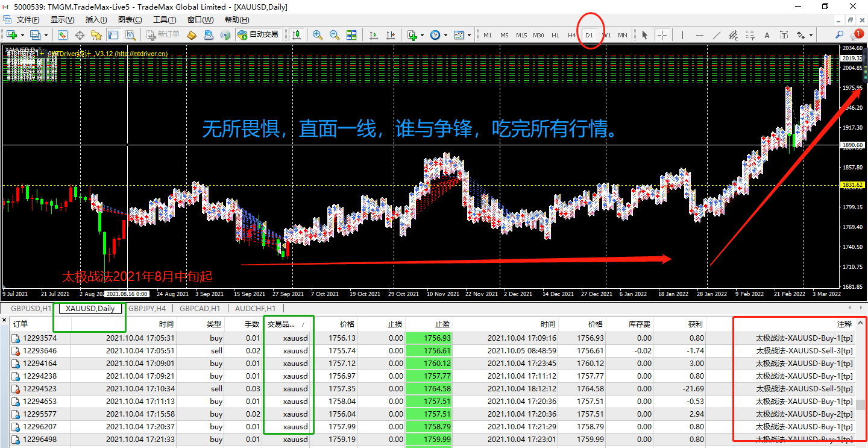Open the 文件(F) menu
Viewport: 868px width, 448px height.
(x=28, y=20)
